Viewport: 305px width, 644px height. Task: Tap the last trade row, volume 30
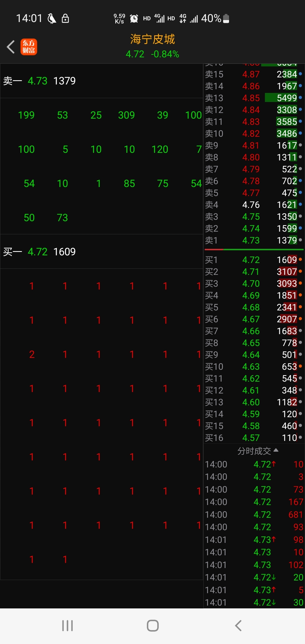(x=254, y=602)
